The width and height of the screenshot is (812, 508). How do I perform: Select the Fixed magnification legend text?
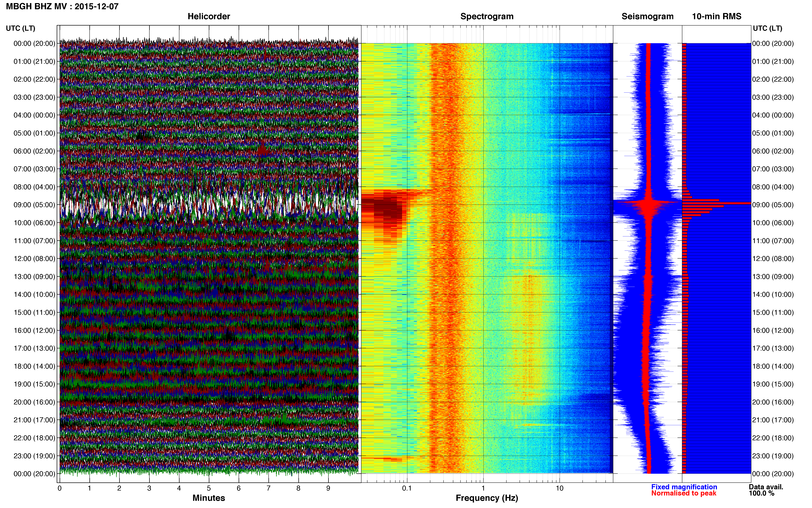(684, 487)
